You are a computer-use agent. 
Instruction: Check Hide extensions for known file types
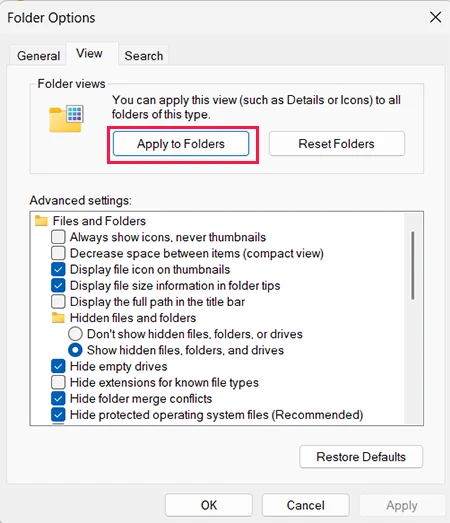point(58,382)
